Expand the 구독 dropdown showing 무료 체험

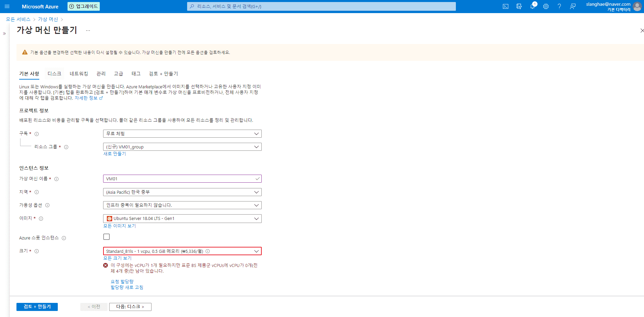[x=182, y=134]
